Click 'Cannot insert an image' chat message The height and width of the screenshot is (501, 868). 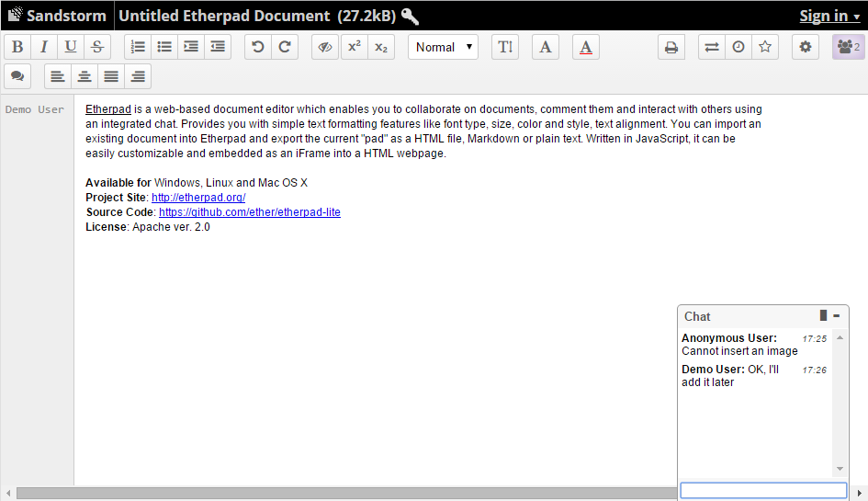click(x=739, y=351)
